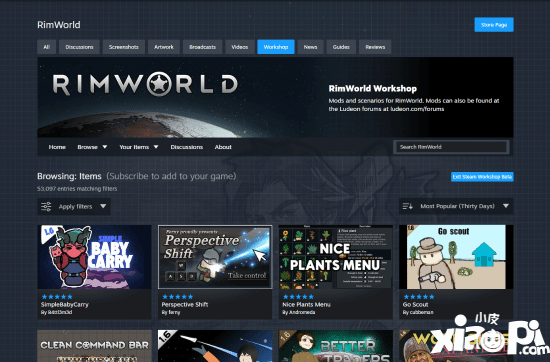Open Most Popular (Thirty Days) sort dropdown

[456, 206]
